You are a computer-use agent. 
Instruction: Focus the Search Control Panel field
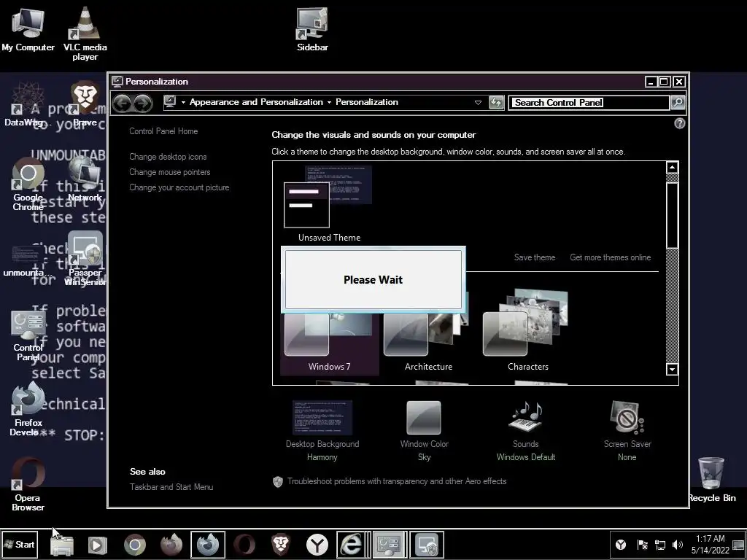tap(589, 102)
